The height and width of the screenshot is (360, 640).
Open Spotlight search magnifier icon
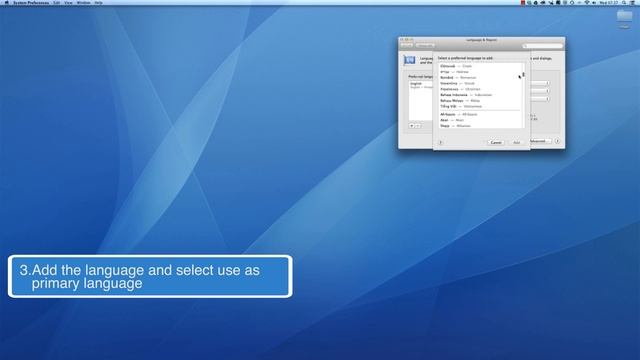point(624,2)
